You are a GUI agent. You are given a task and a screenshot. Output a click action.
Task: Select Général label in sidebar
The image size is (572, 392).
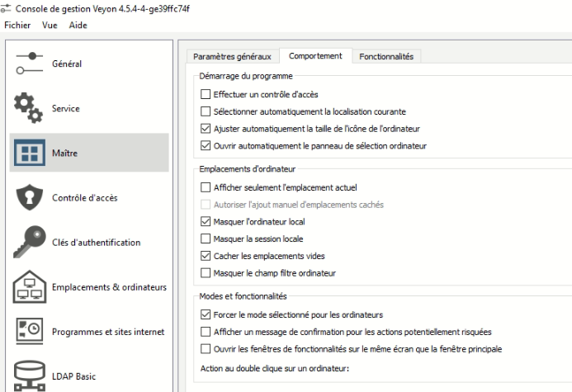coord(67,64)
